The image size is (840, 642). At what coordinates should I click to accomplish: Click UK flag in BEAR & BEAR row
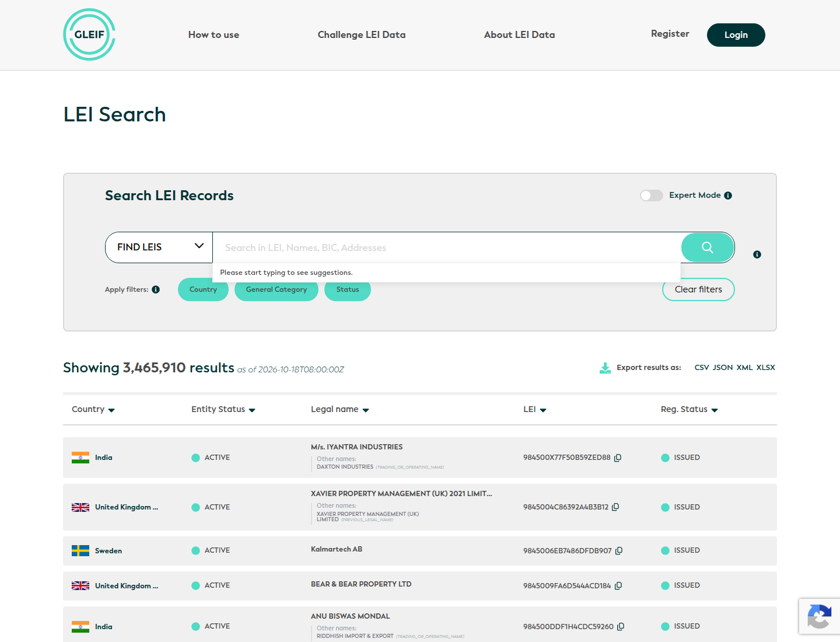(80, 585)
